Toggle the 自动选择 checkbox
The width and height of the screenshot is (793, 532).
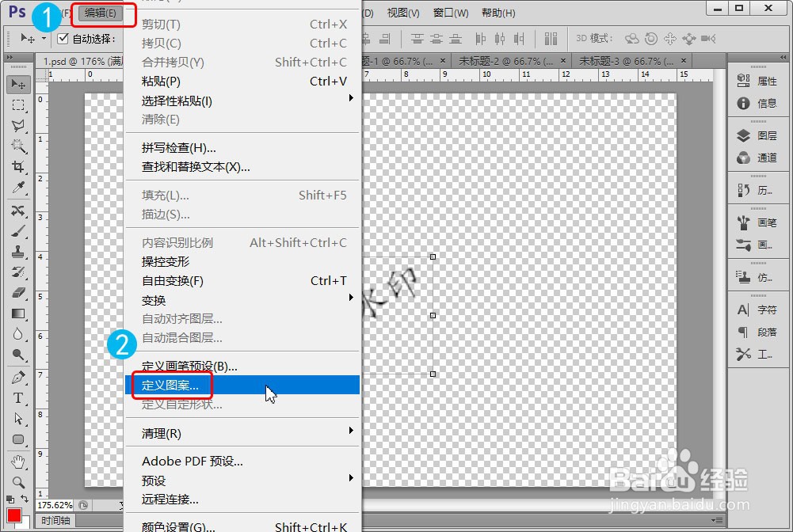tap(63, 39)
